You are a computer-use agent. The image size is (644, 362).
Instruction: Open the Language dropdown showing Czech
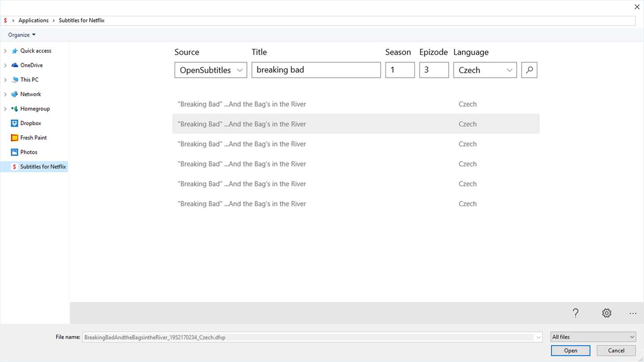point(485,70)
